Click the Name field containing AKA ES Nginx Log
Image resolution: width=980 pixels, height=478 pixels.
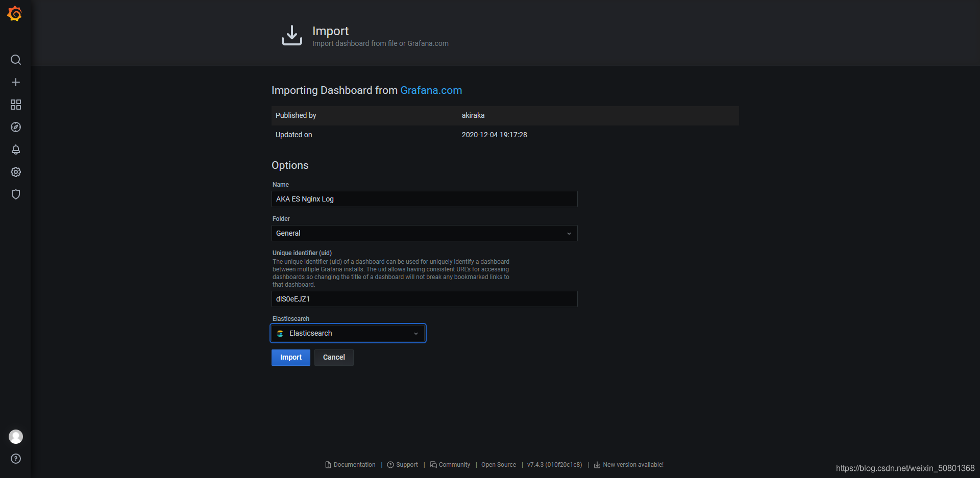coord(424,199)
